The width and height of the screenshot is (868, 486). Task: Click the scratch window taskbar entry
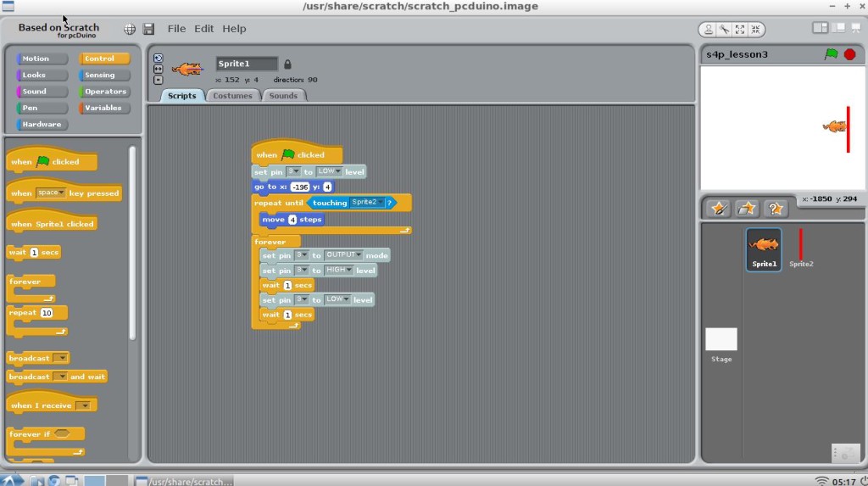point(184,481)
